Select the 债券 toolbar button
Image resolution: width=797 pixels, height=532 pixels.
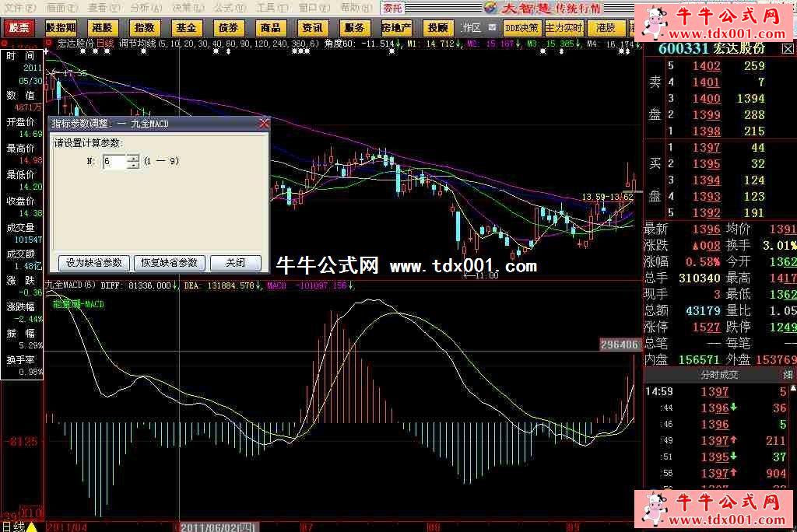[228, 28]
